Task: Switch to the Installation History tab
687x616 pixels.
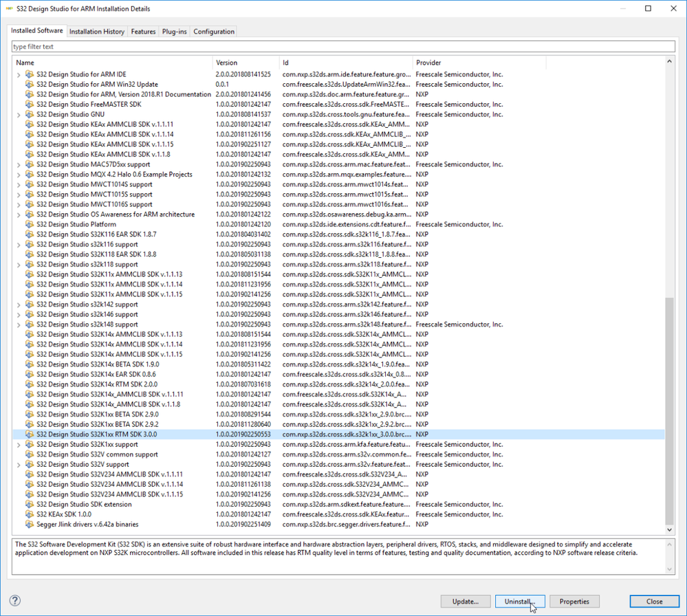Action: (97, 32)
